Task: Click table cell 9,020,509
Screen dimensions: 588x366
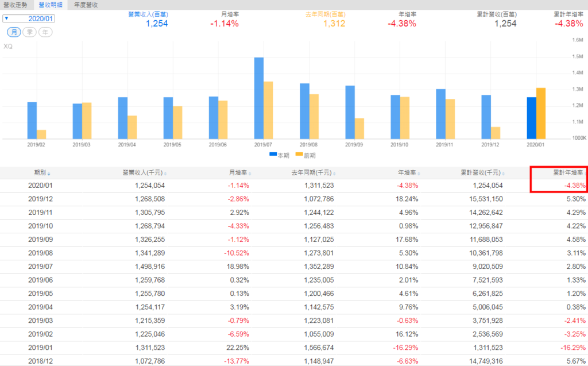Action: [488, 267]
